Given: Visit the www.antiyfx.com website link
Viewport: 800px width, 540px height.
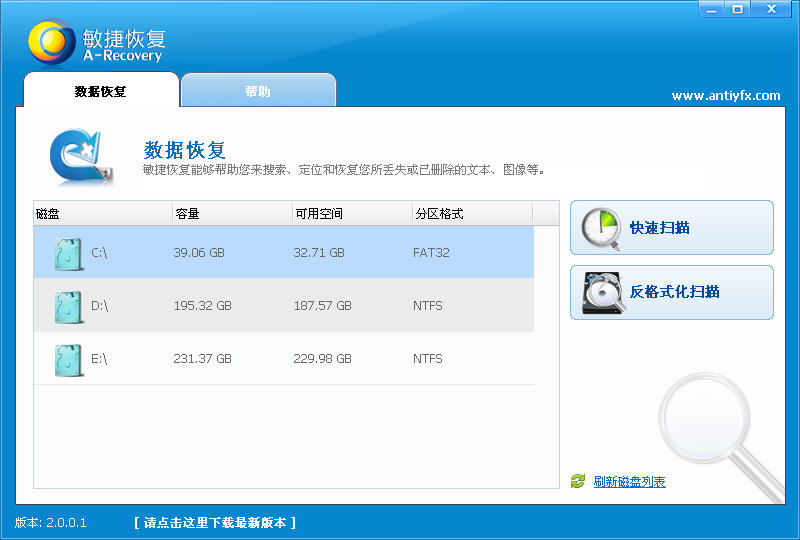Looking at the screenshot, I should pyautogui.click(x=725, y=96).
